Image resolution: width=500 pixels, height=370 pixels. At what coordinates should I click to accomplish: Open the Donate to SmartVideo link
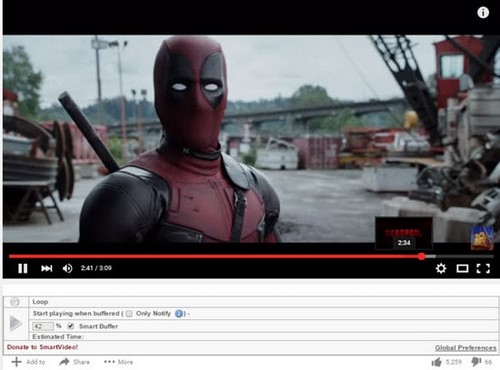(x=42, y=347)
